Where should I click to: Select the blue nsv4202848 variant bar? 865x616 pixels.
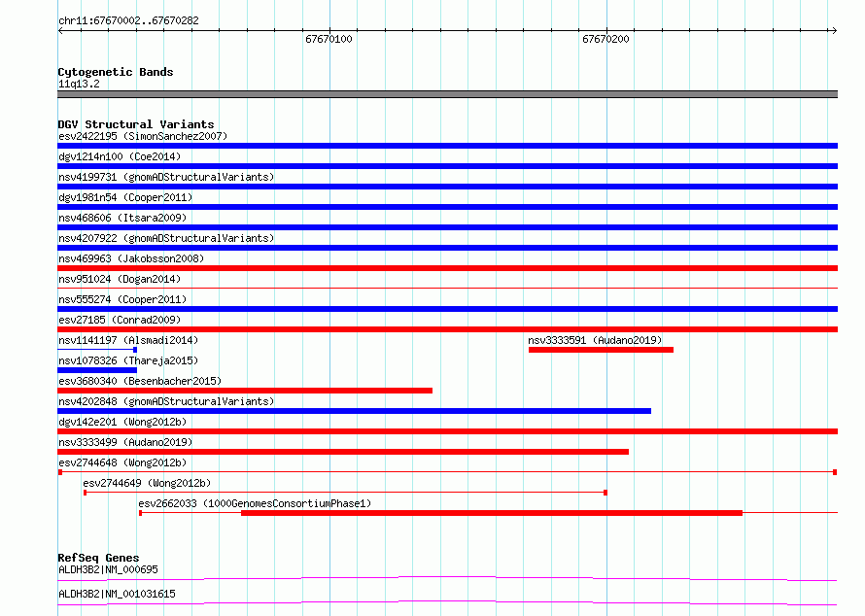pyautogui.click(x=354, y=411)
